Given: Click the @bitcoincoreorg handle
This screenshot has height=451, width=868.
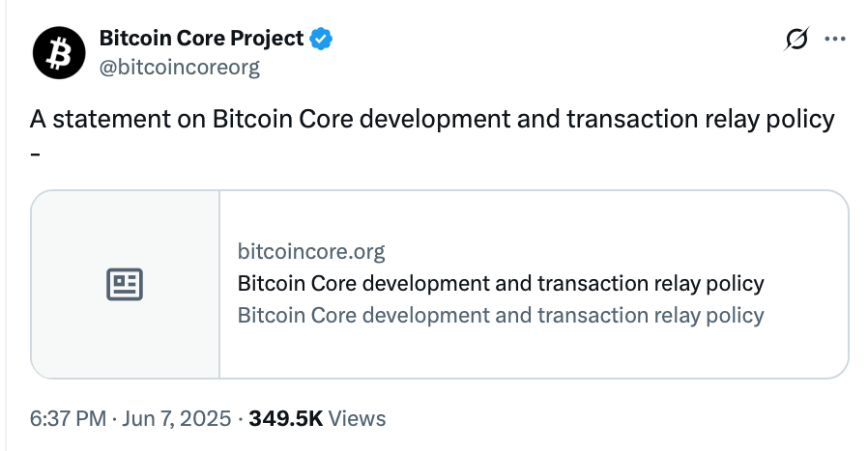Looking at the screenshot, I should pos(180,67).
